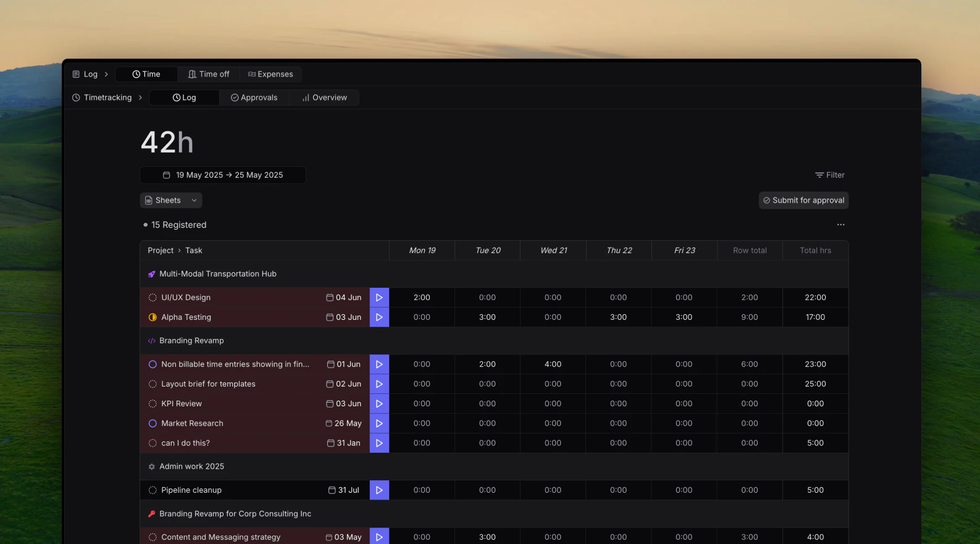The width and height of the screenshot is (980, 544).
Task: Change due date 03 Jun on KPI Review
Action: 344,404
